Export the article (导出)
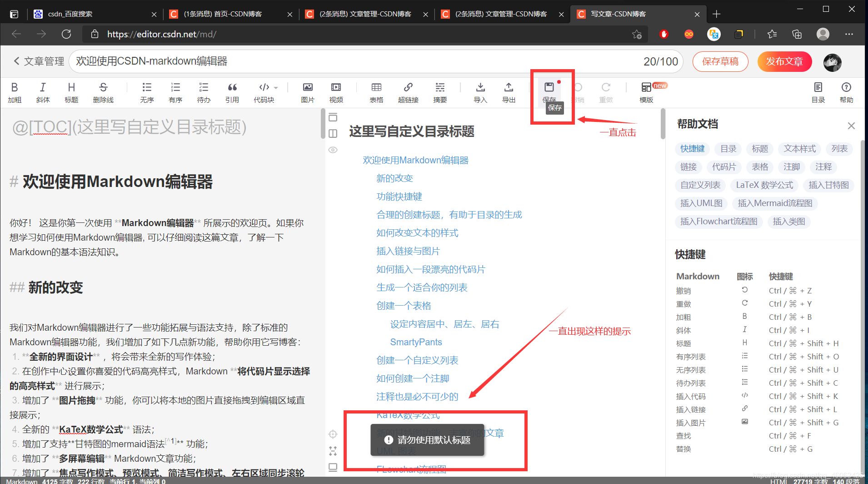The width and height of the screenshot is (868, 484). [x=509, y=92]
